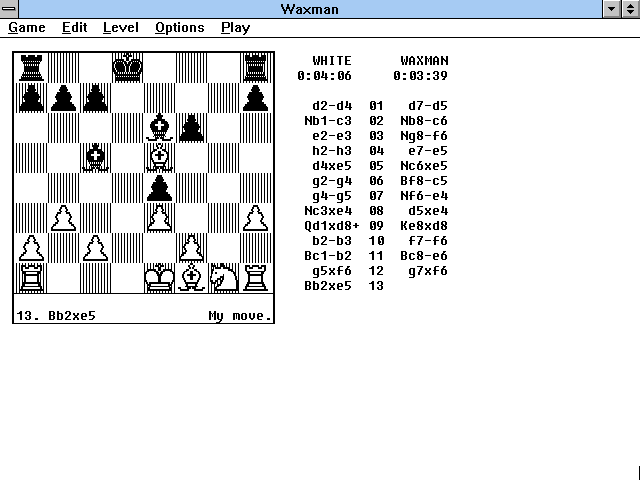Click move entry Nc3xe4
The height and width of the screenshot is (480, 640).
pos(328,211)
